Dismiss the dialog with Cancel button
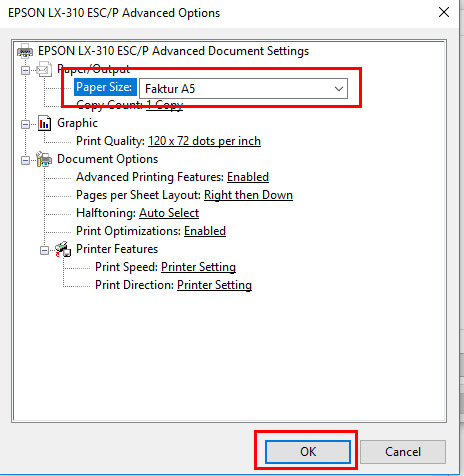Viewport: 464px width, 476px height. (x=403, y=452)
